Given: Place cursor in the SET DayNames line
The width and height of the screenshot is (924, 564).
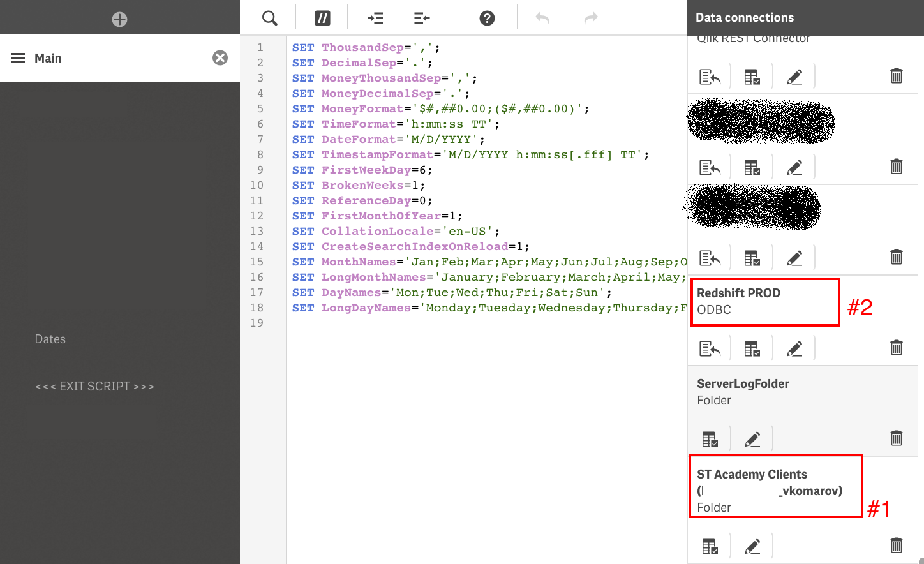Looking at the screenshot, I should click(452, 292).
